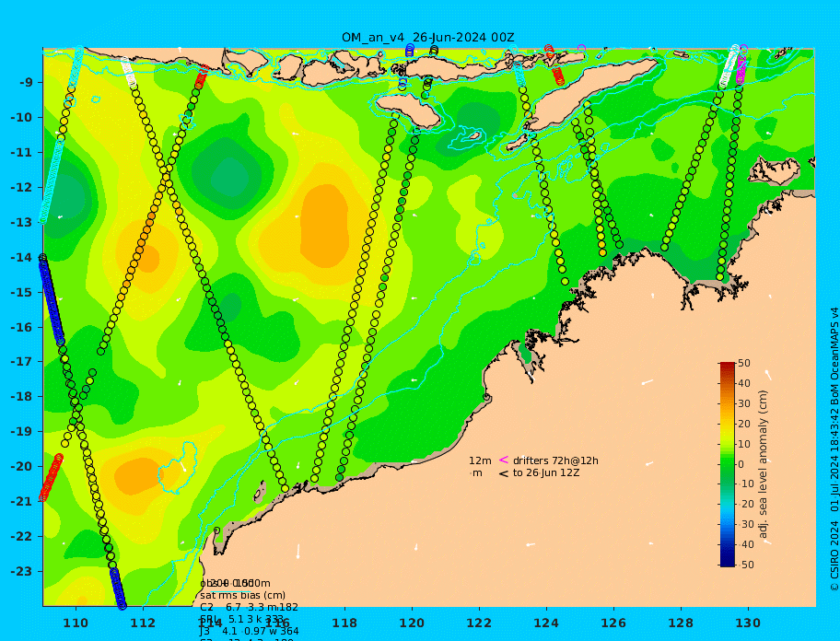840x641 pixels.
Task: Click the dark blue bottom of colorbar
Action: tap(728, 563)
